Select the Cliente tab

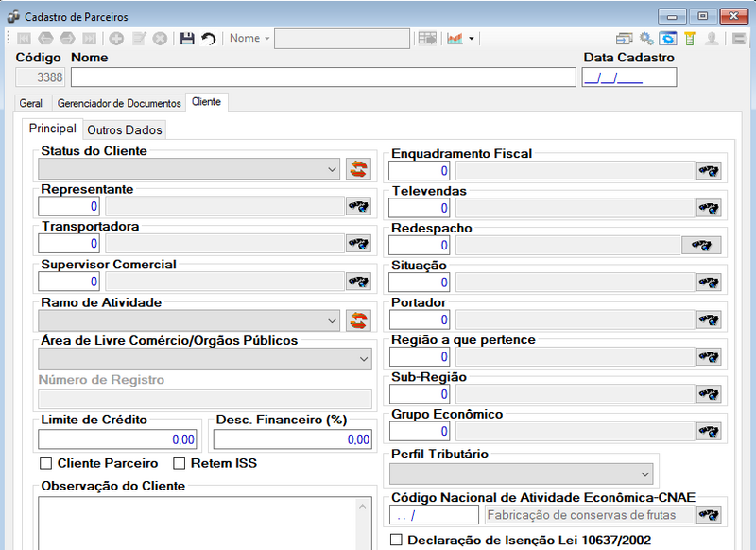point(206,102)
